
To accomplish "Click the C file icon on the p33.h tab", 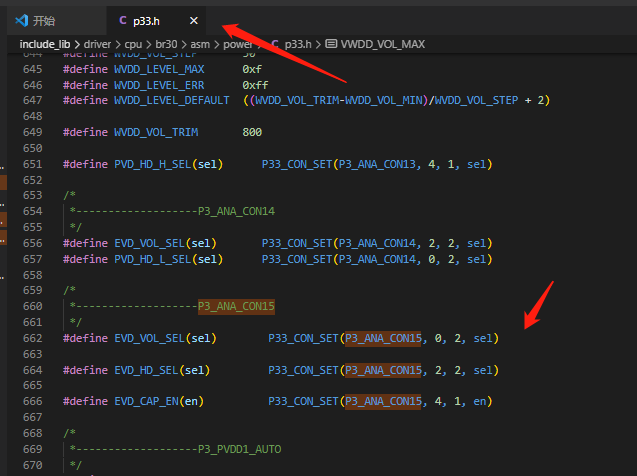I will click(x=123, y=20).
